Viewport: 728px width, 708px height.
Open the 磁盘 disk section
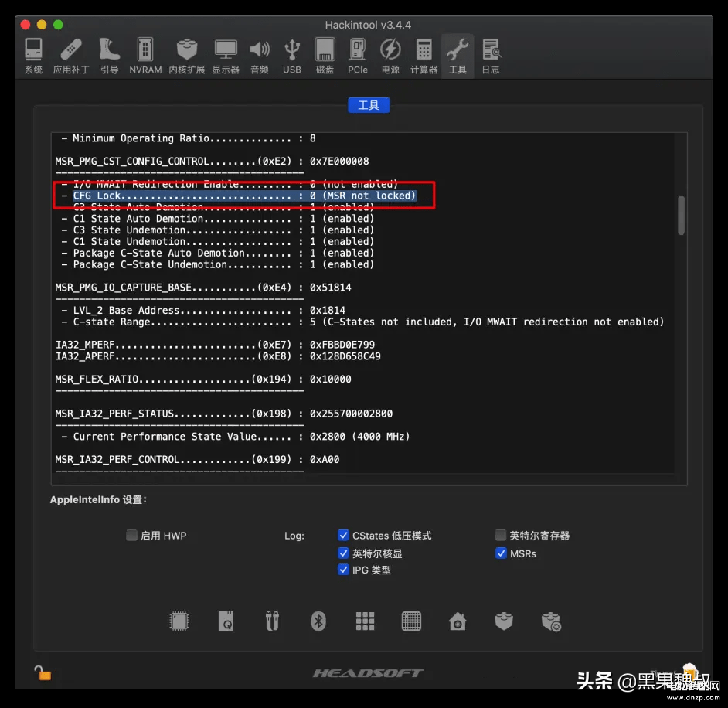pos(325,56)
